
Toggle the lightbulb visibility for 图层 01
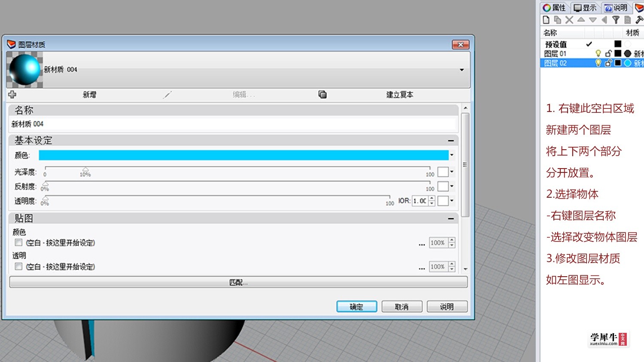[x=598, y=53]
